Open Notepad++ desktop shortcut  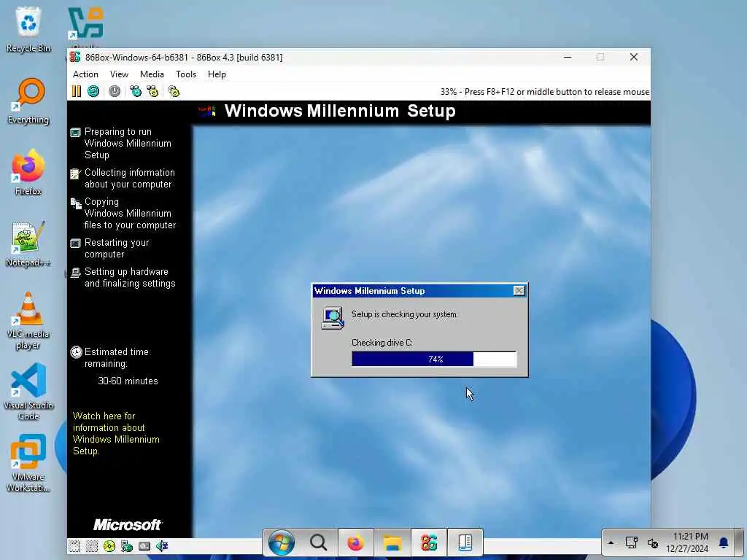(28, 244)
